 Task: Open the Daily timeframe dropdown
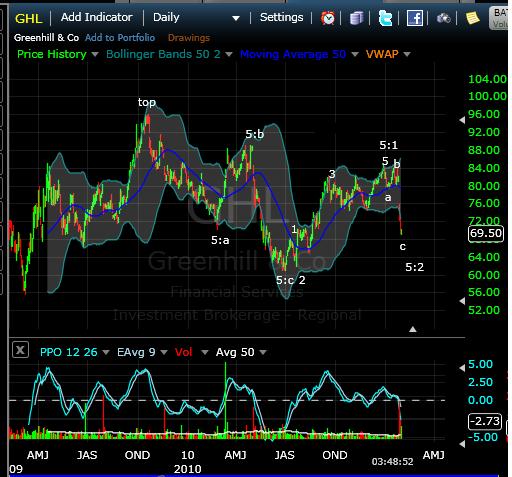[196, 18]
